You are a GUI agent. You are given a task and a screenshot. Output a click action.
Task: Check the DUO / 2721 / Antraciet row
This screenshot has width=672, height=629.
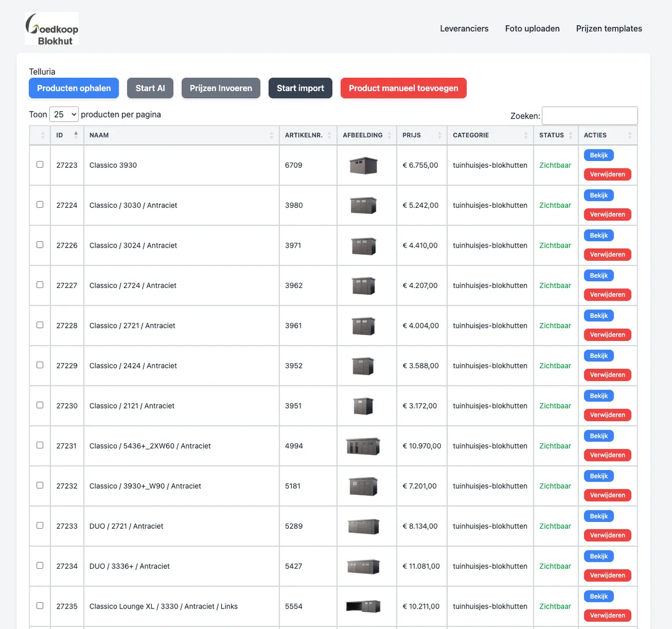point(40,526)
